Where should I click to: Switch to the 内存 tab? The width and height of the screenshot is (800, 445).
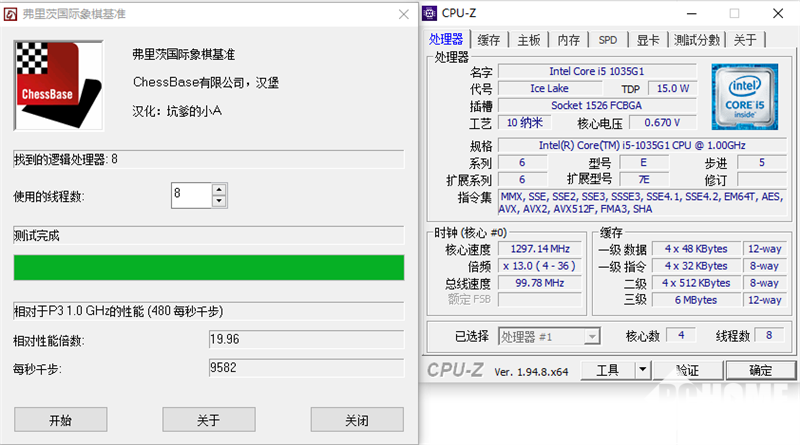tap(568, 40)
